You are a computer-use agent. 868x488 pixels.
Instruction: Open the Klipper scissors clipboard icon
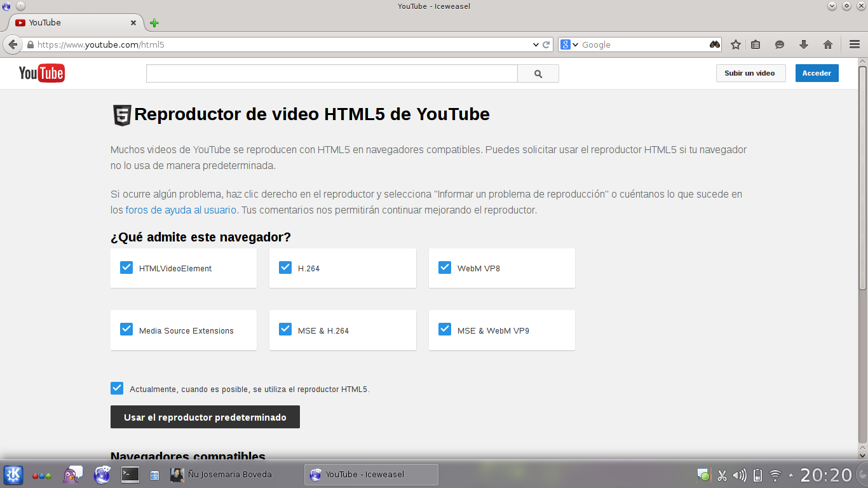pyautogui.click(x=722, y=475)
